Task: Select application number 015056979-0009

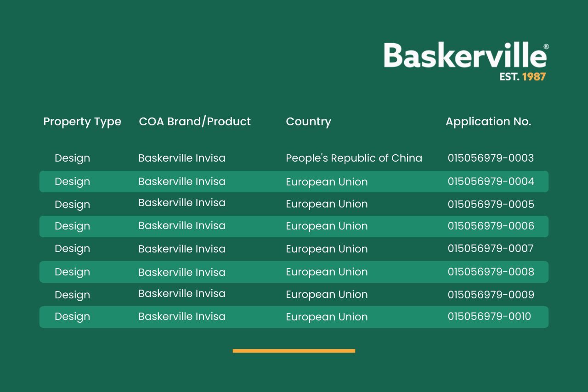Action: [491, 295]
